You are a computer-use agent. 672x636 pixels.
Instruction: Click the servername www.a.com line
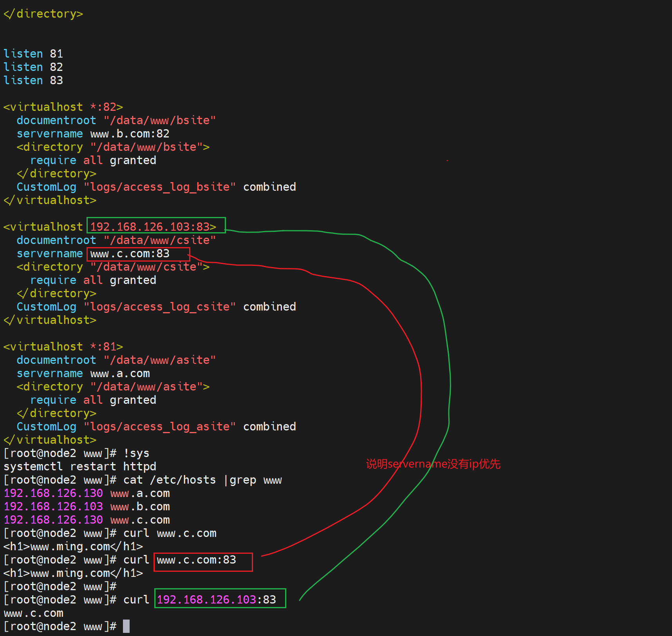(x=83, y=374)
